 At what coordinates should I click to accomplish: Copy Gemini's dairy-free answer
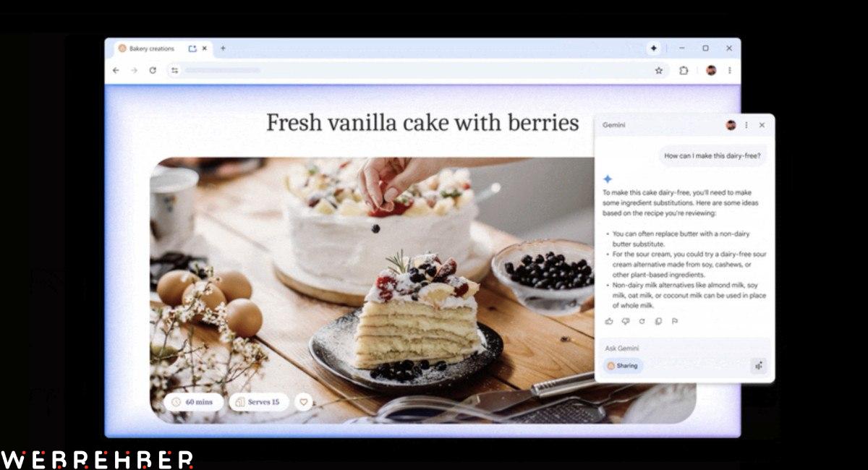pos(658,321)
